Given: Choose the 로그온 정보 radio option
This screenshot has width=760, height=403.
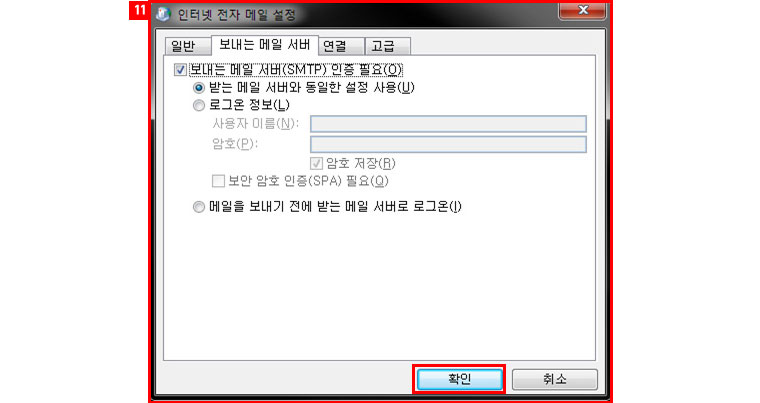Looking at the screenshot, I should pyautogui.click(x=199, y=105).
